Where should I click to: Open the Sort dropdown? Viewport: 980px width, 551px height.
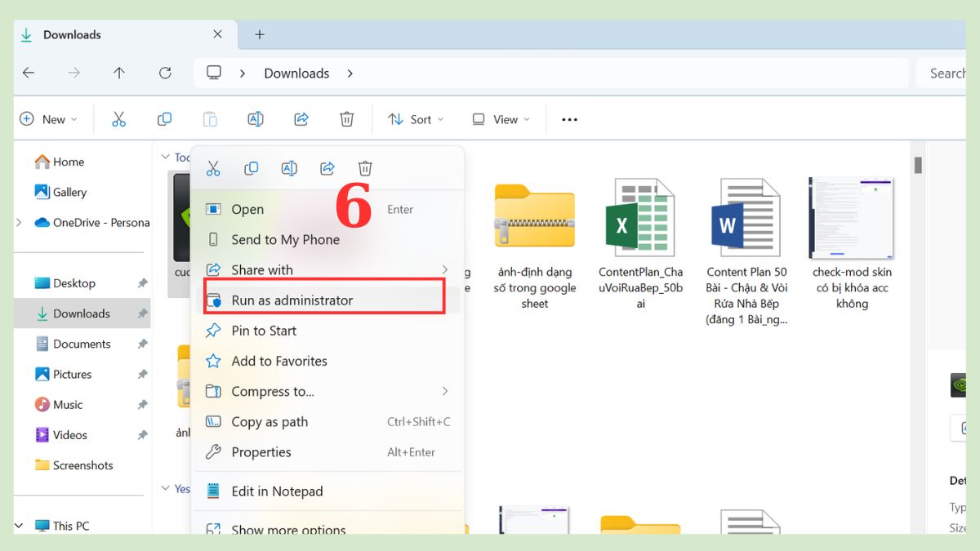tap(416, 119)
